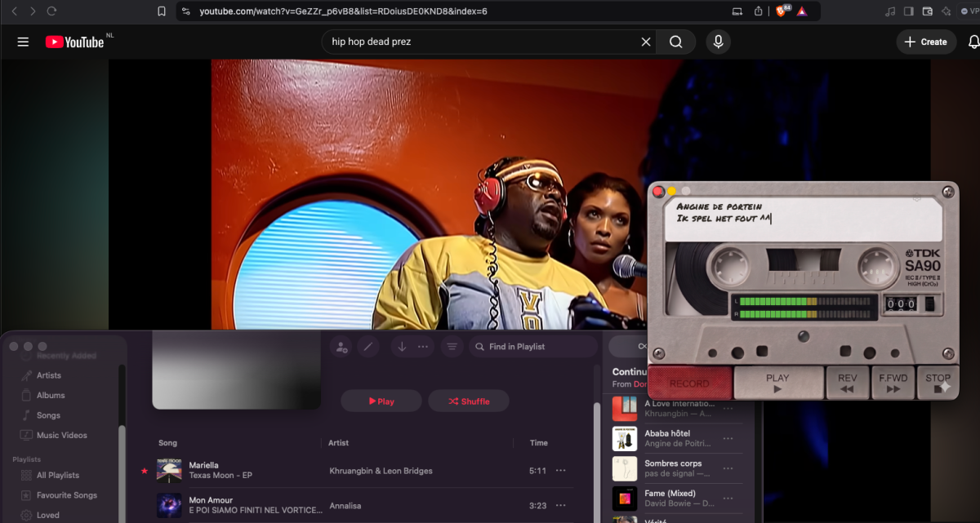Click the Shuffle button in the Music playlist
The image size is (980, 523).
click(469, 401)
